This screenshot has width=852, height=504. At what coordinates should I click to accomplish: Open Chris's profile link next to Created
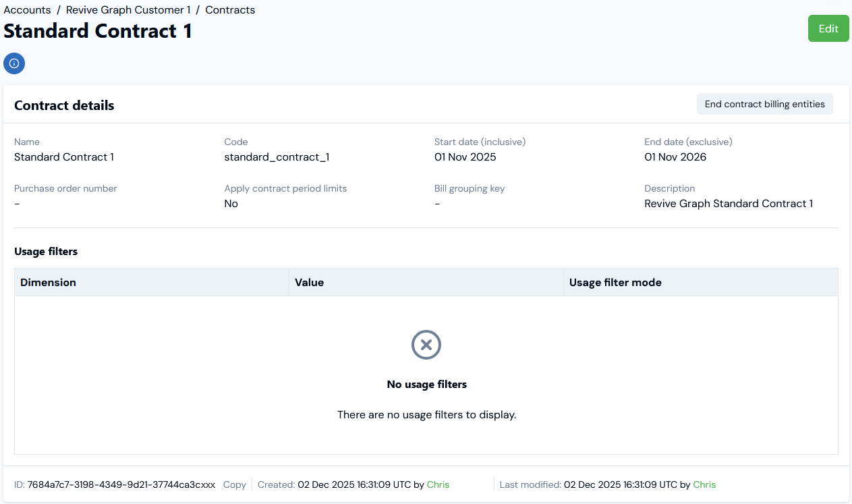pyautogui.click(x=438, y=484)
